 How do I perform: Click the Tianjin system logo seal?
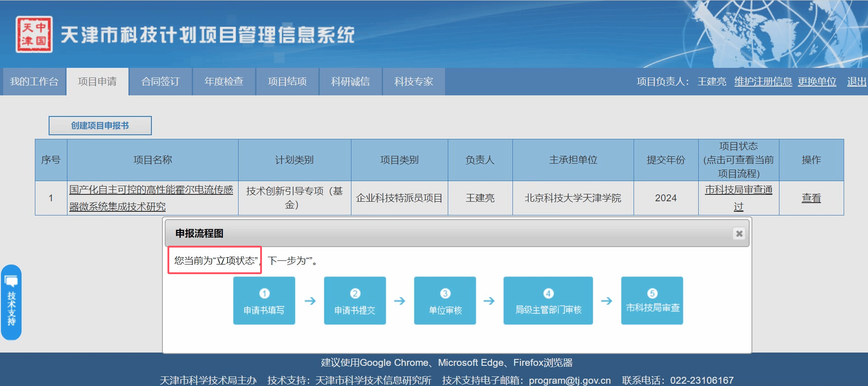point(34,34)
